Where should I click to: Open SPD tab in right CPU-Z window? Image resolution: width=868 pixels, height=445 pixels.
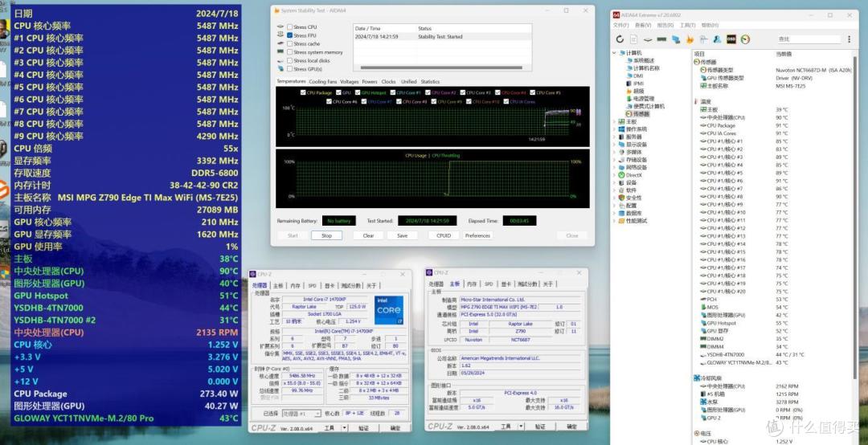click(x=489, y=284)
